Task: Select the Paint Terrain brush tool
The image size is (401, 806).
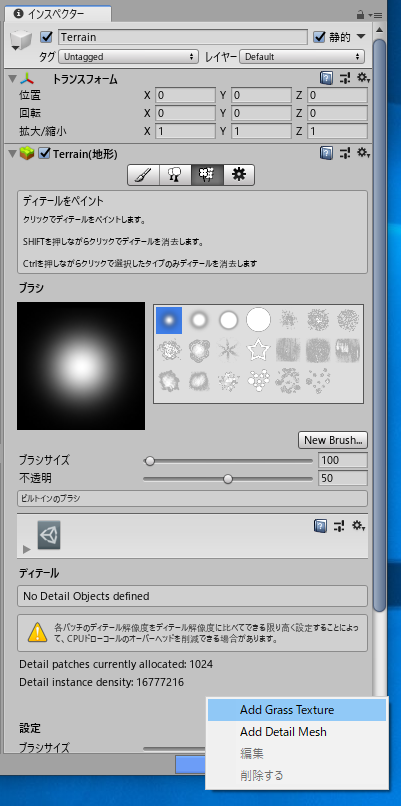Action: [x=143, y=175]
